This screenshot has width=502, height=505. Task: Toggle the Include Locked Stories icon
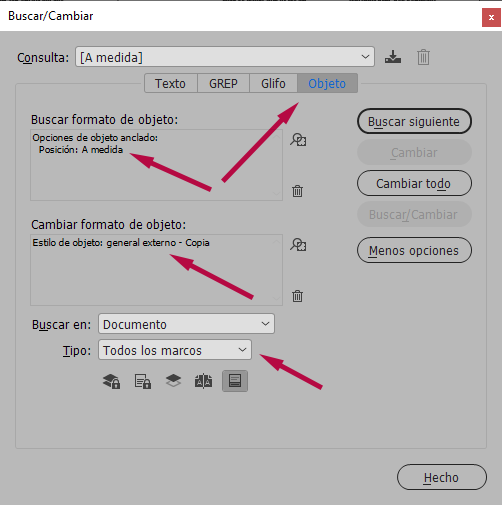[x=143, y=381]
